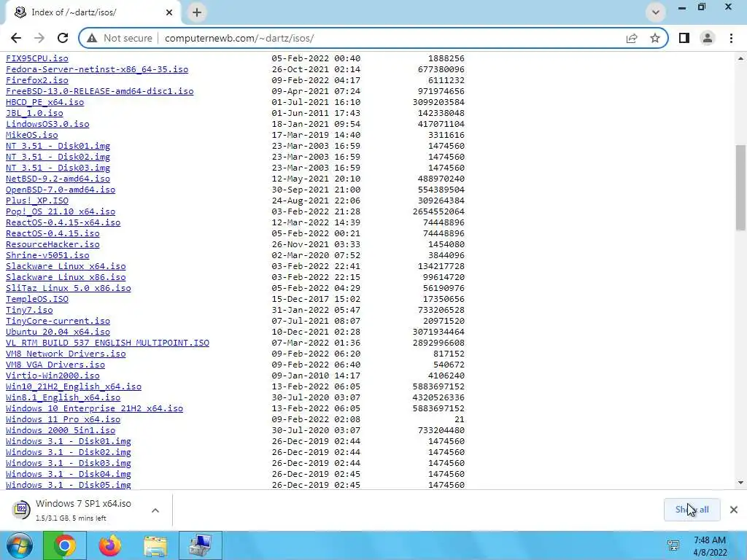Download NT 3.51 - Disk02.img
The height and width of the screenshot is (560, 747).
tap(58, 157)
